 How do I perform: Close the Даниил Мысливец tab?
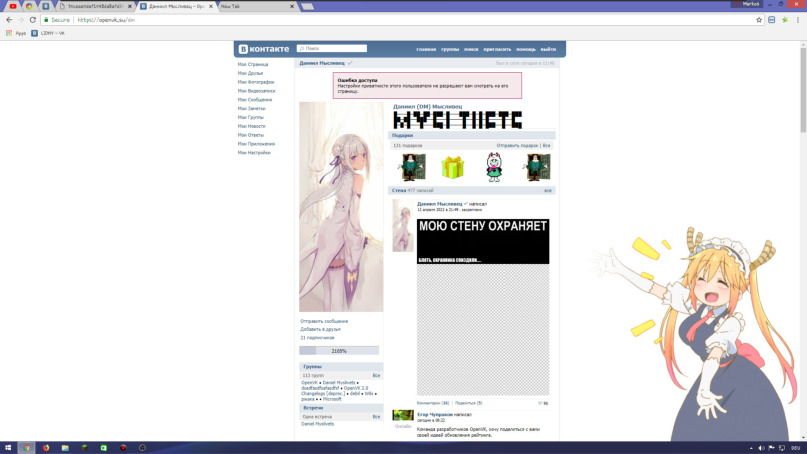[210, 6]
